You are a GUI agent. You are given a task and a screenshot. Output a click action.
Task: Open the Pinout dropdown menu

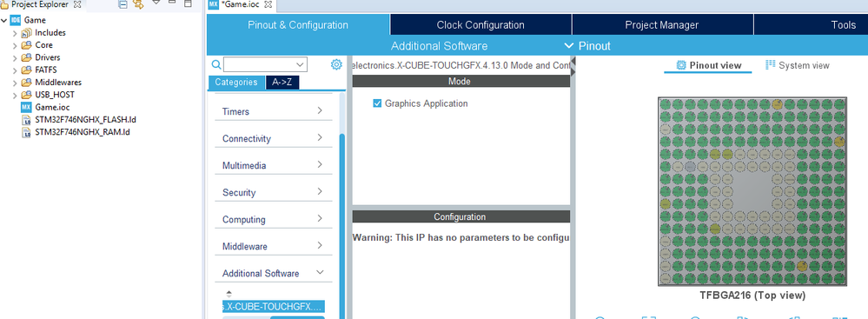coord(587,45)
